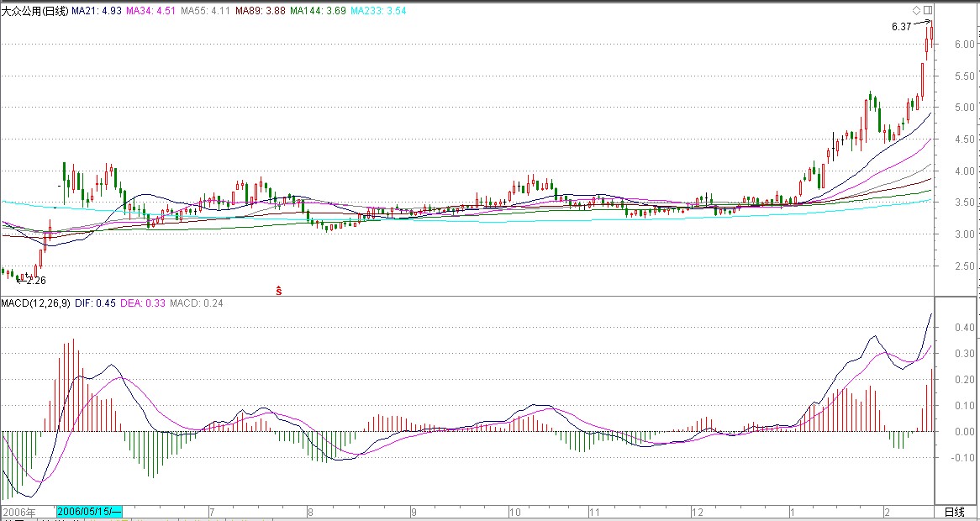
Task: Click the 2006/05/15 date label
Action: click(x=89, y=512)
